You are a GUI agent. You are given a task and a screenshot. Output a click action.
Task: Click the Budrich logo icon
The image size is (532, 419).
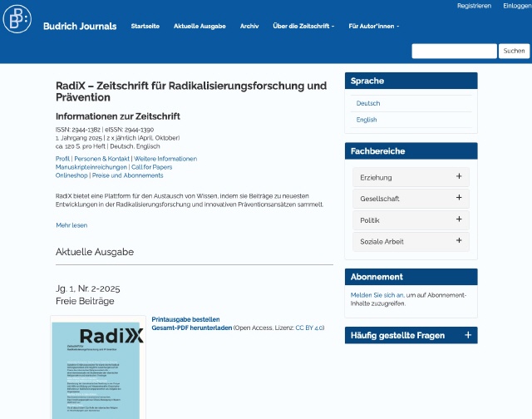point(18,22)
